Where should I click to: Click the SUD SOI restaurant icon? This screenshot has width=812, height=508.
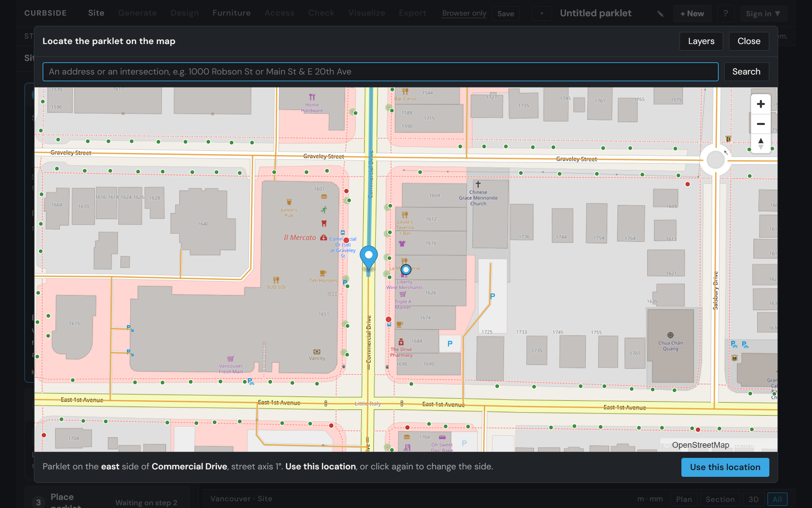coord(276,280)
